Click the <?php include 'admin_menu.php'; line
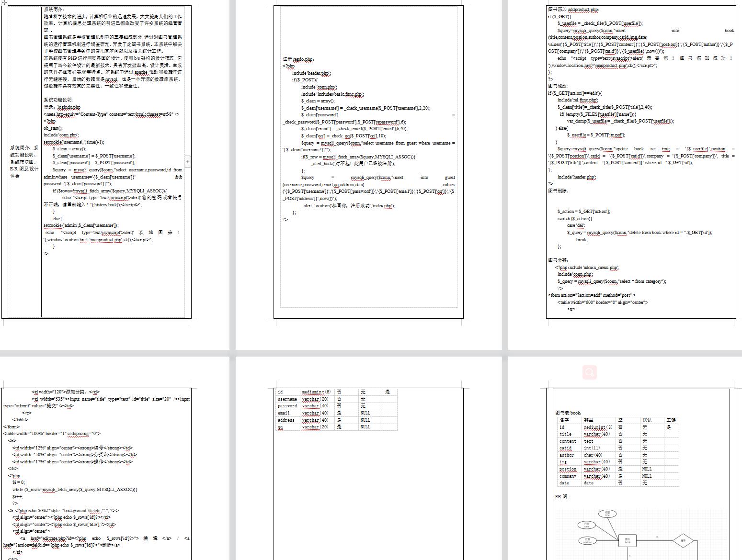This screenshot has height=560, width=742. click(587, 268)
